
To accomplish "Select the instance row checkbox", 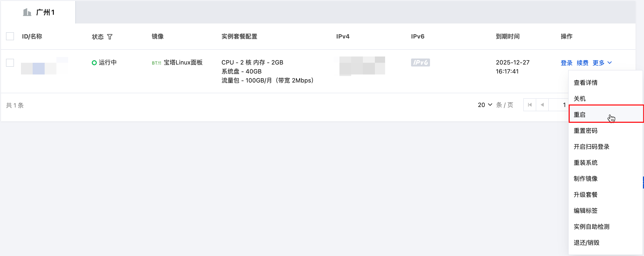I will pos(10,62).
